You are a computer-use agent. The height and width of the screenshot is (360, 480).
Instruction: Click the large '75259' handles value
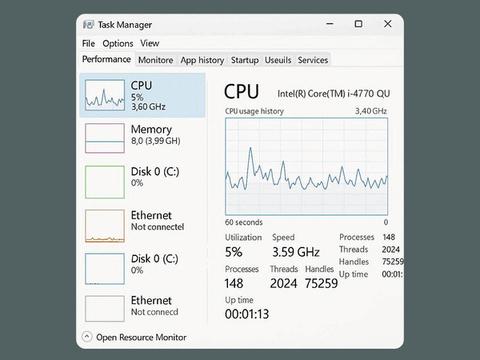click(x=321, y=283)
